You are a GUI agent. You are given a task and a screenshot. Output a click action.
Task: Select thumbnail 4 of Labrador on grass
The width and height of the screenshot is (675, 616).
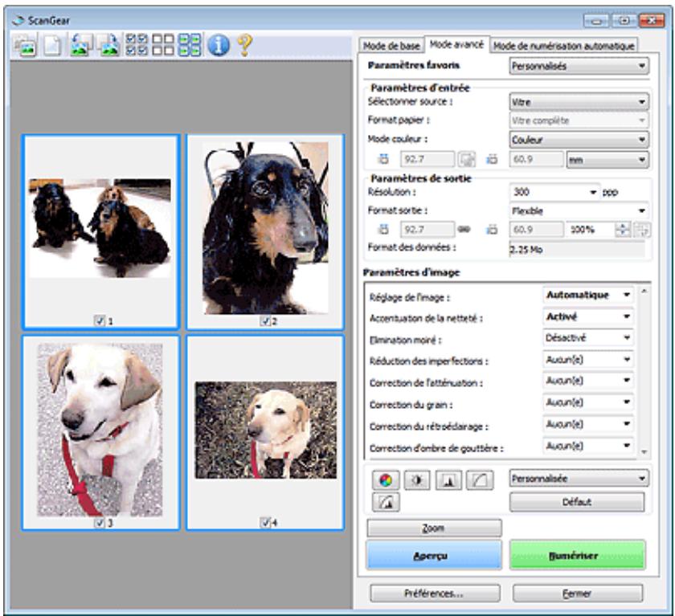click(x=265, y=432)
